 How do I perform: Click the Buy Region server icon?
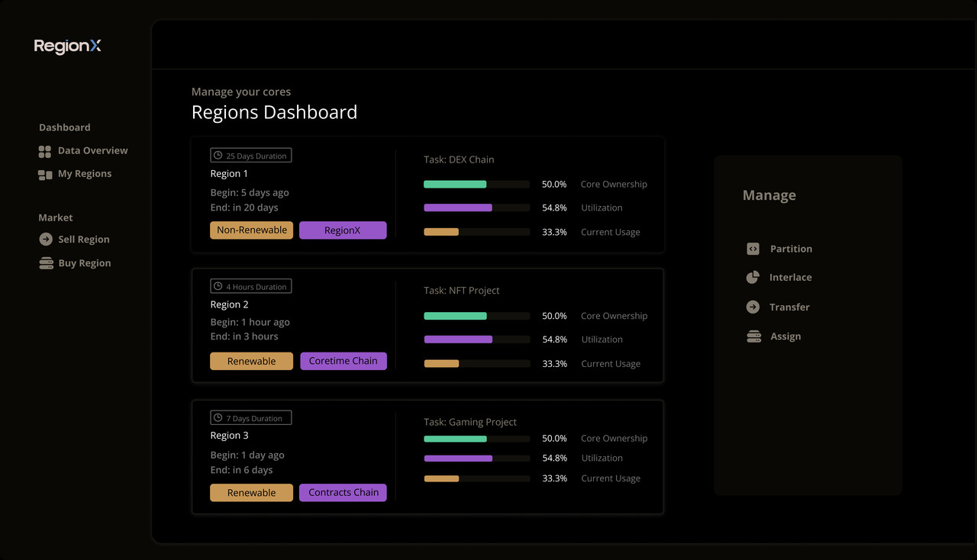pos(46,263)
